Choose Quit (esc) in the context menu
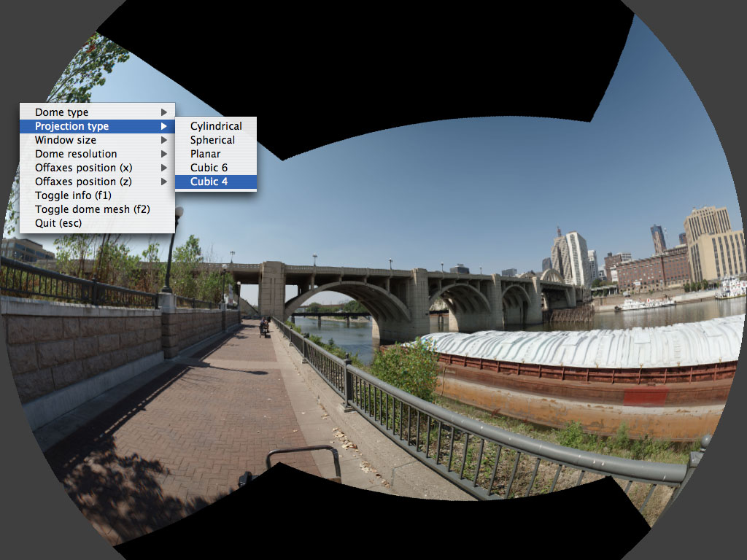This screenshot has height=560, width=747. pos(97,223)
